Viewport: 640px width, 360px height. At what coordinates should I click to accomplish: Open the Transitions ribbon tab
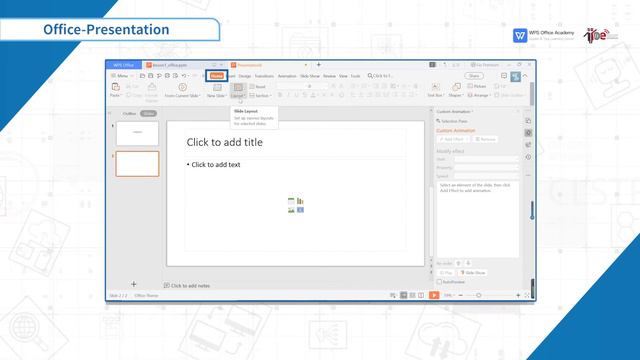click(264, 76)
